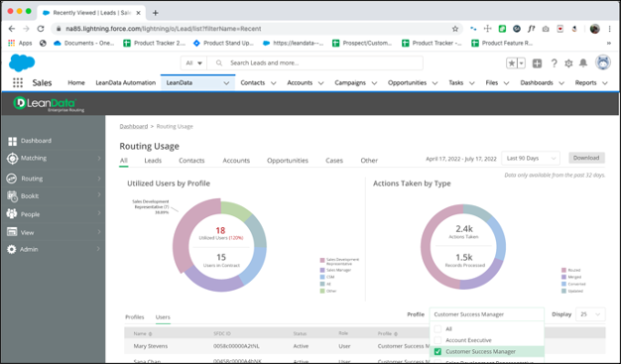Switch to the Accounts usage tab
This screenshot has width=621, height=364.
coord(236,161)
